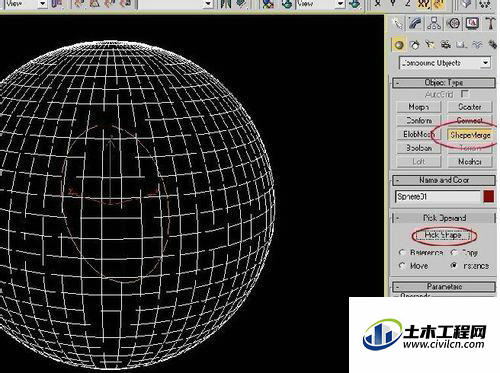Select the Lights category icon

430,45
